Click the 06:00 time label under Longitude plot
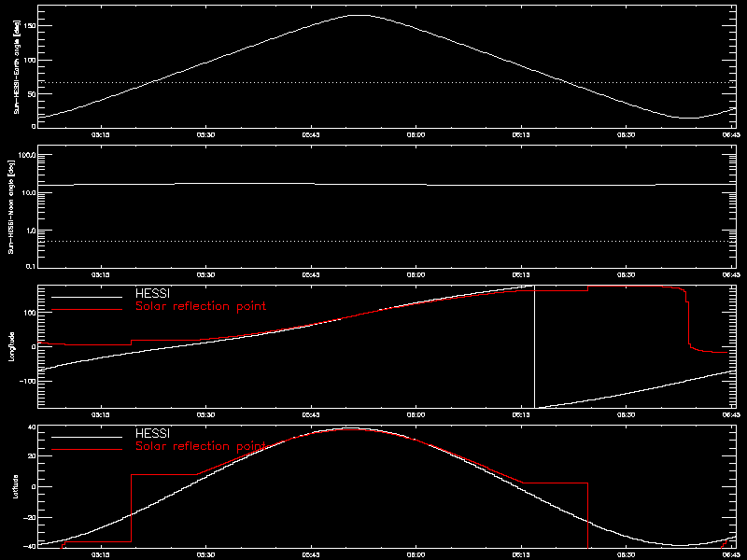747x560 pixels. pos(416,415)
